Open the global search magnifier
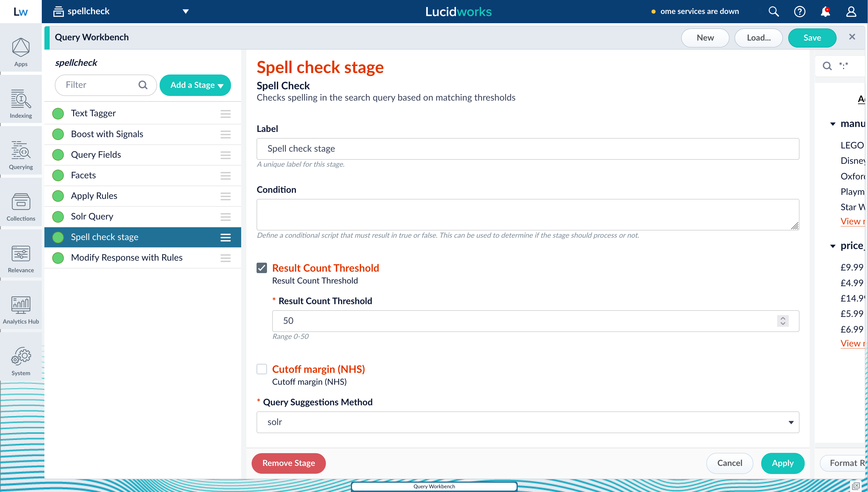The height and width of the screenshot is (492, 868). pos(773,11)
